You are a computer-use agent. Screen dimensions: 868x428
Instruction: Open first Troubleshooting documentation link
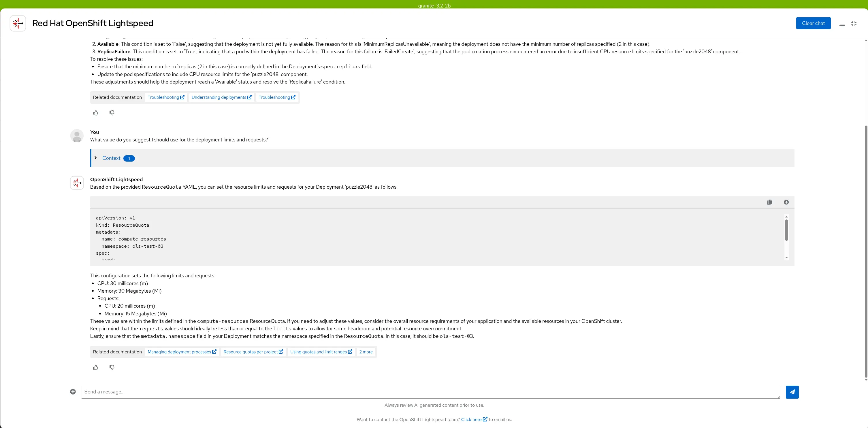[166, 97]
